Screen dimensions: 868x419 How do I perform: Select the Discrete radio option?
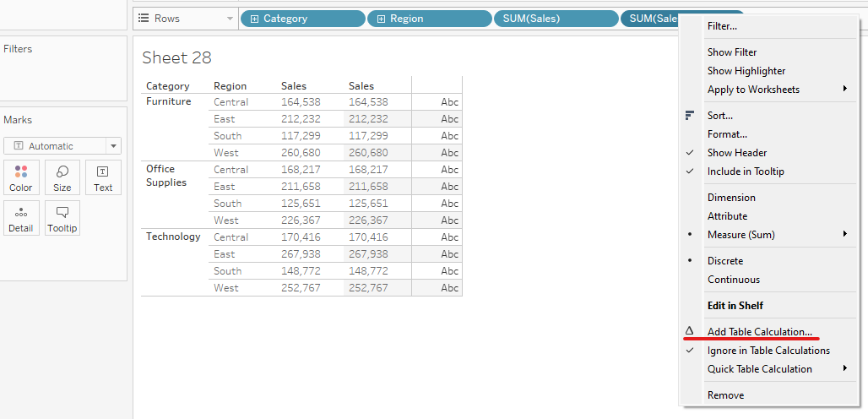coord(725,261)
